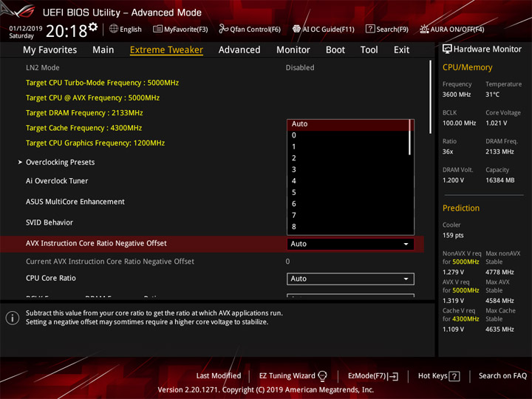This screenshot has height=399, width=532.
Task: Click the Cooler 159 pts value
Action: [453, 236]
